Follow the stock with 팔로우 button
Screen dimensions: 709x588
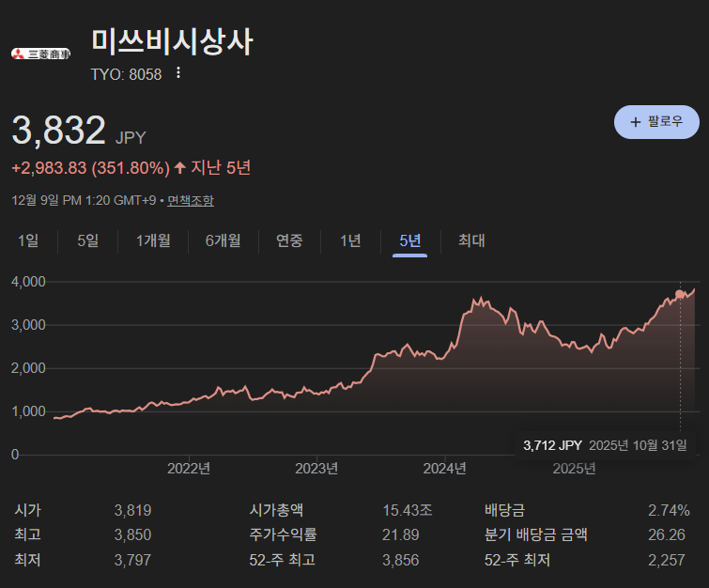(656, 122)
